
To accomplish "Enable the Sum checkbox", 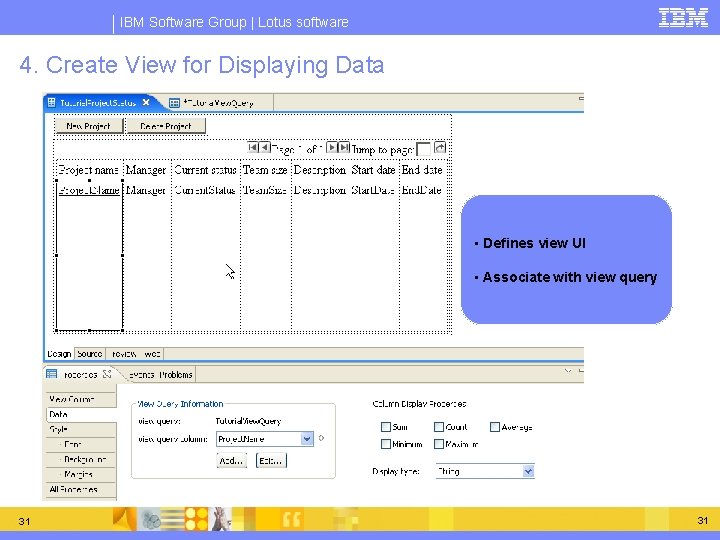I will tap(386, 427).
